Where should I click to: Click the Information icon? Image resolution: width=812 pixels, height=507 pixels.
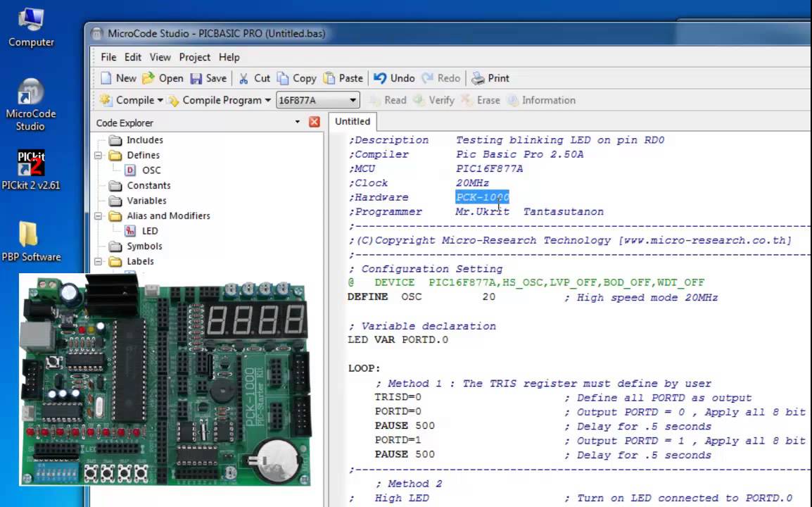(x=513, y=100)
